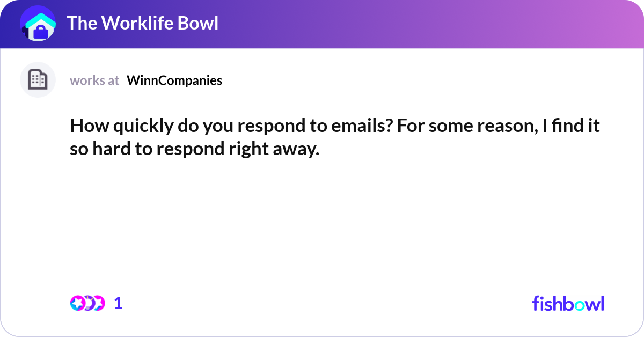Open the fishbowl logo icon
The height and width of the screenshot is (337, 644).
pos(568,303)
